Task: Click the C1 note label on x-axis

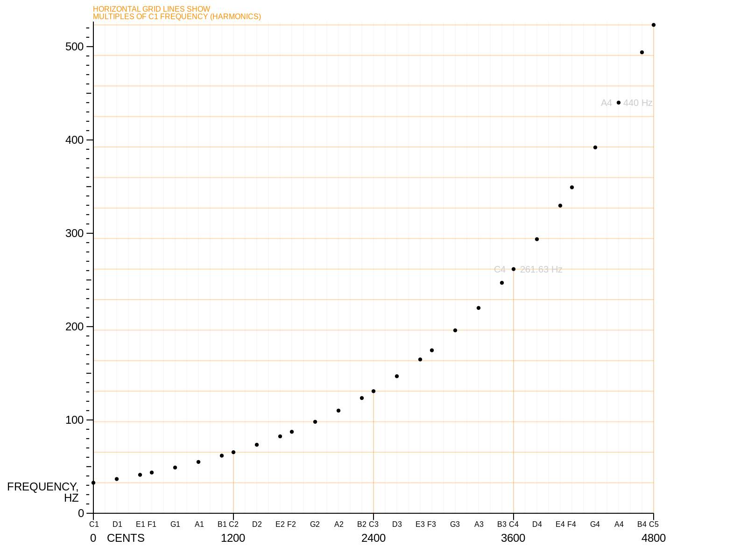Action: (x=94, y=524)
